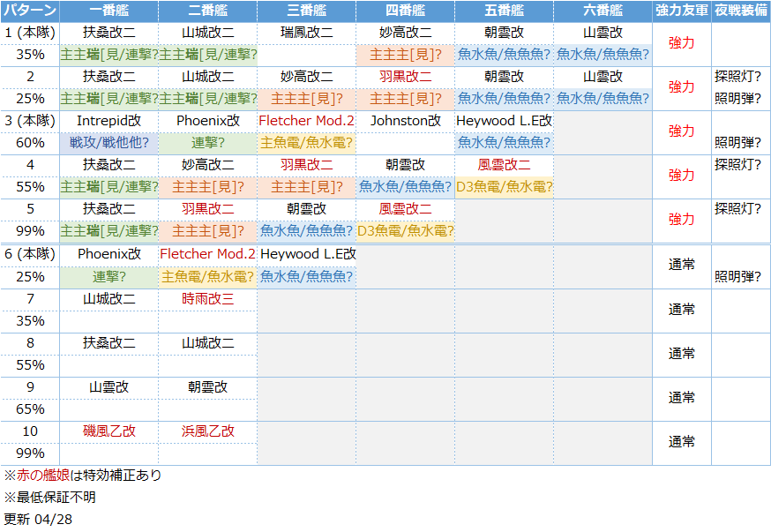Select Phoenix改 in pattern 3 row
771x532 pixels.
[208, 121]
